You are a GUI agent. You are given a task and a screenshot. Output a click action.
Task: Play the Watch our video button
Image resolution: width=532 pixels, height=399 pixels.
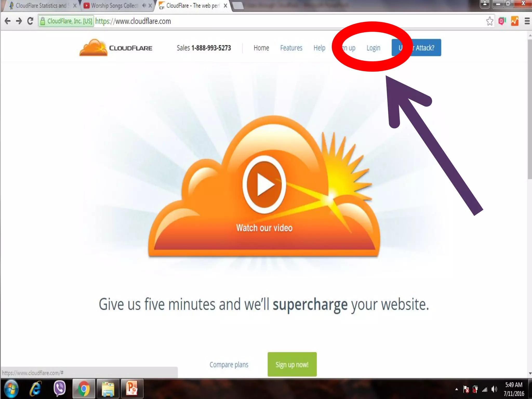[x=264, y=185]
